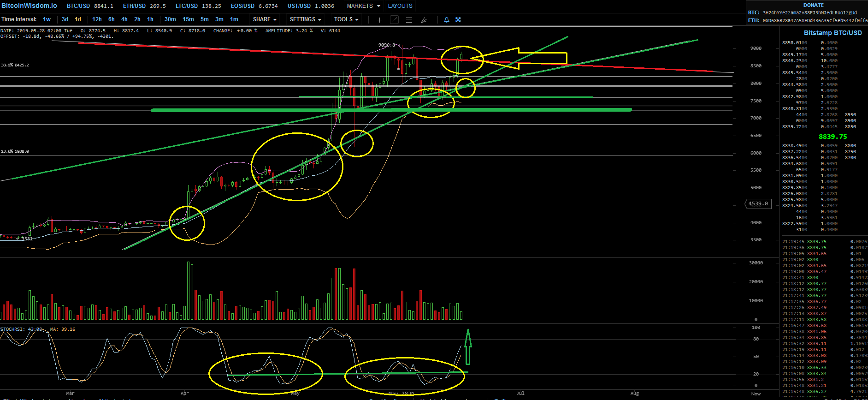Open the BTC/USD market ticker
This screenshot has width=868, height=400.
(90, 6)
